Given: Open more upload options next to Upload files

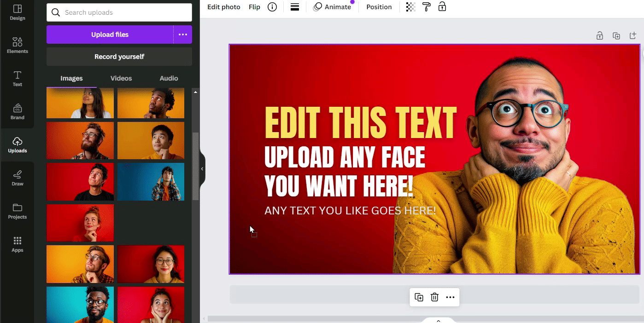Looking at the screenshot, I should click(x=183, y=35).
